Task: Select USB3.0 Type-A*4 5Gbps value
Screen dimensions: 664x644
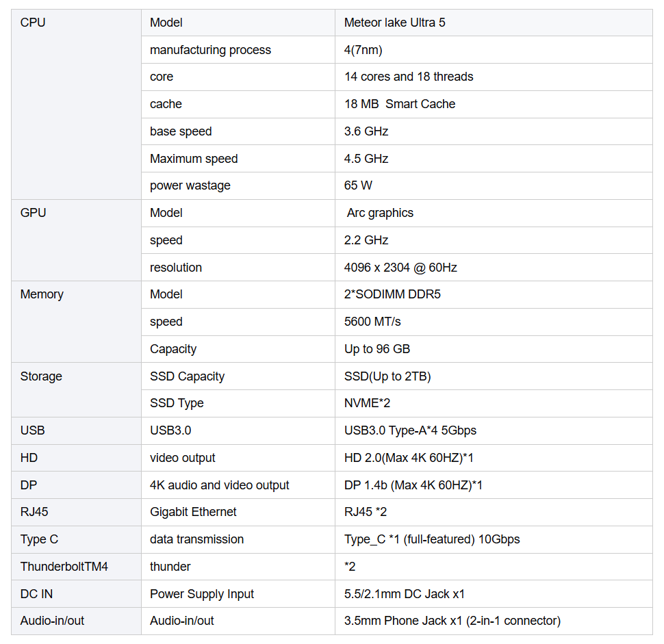Action: tap(410, 430)
